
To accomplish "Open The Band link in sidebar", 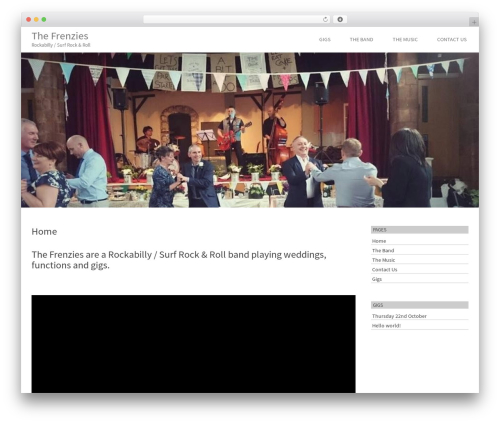I will tap(383, 250).
